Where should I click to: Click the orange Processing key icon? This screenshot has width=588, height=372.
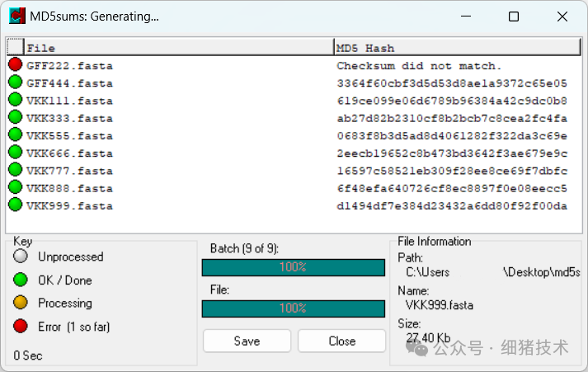tap(21, 302)
